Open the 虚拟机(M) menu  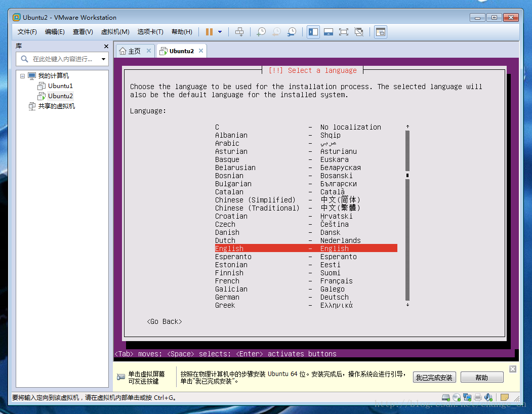pyautogui.click(x=115, y=32)
